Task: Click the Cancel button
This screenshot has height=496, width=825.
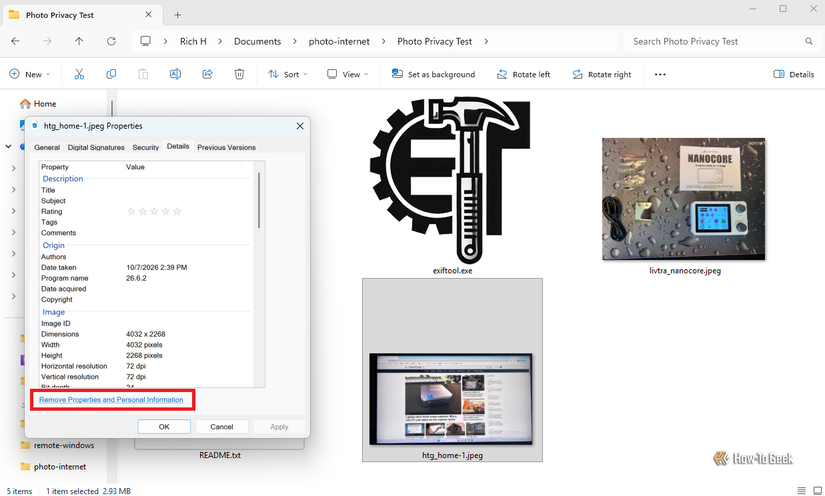Action: (x=222, y=427)
